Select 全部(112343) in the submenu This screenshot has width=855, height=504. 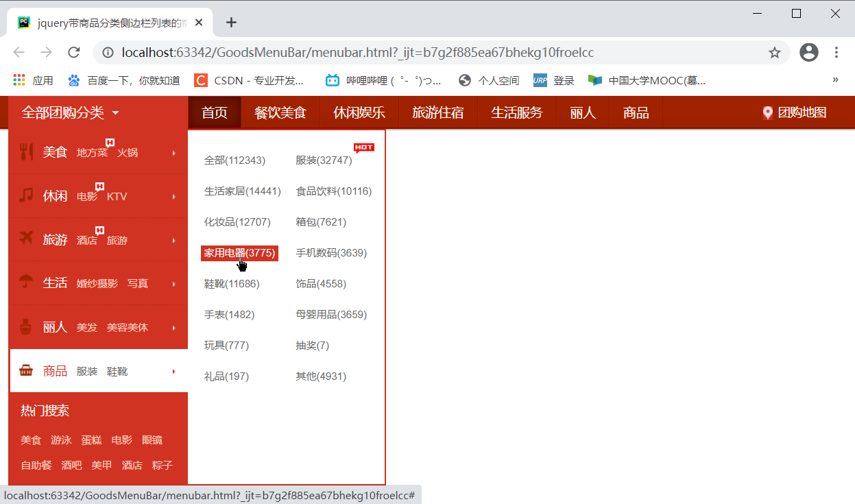coord(234,160)
